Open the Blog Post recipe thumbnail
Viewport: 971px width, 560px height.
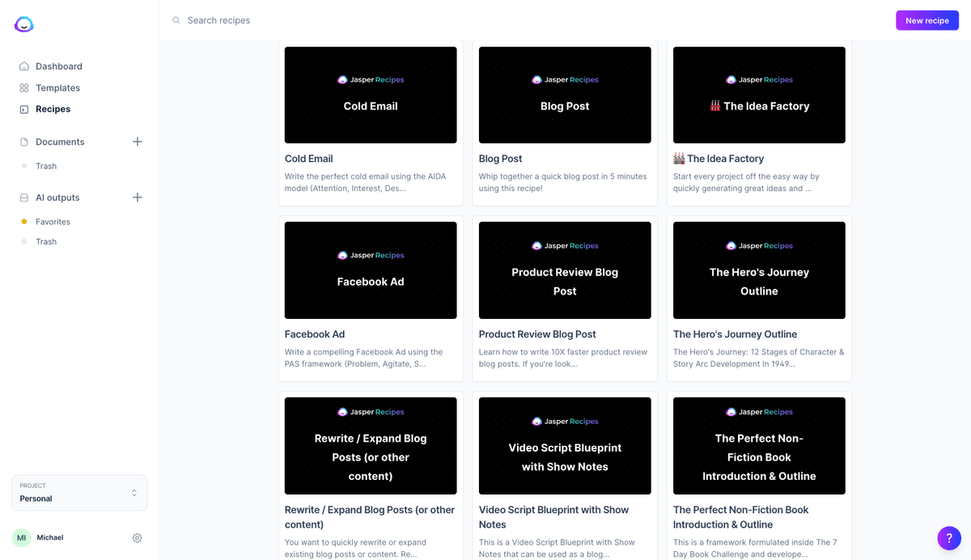tap(565, 95)
